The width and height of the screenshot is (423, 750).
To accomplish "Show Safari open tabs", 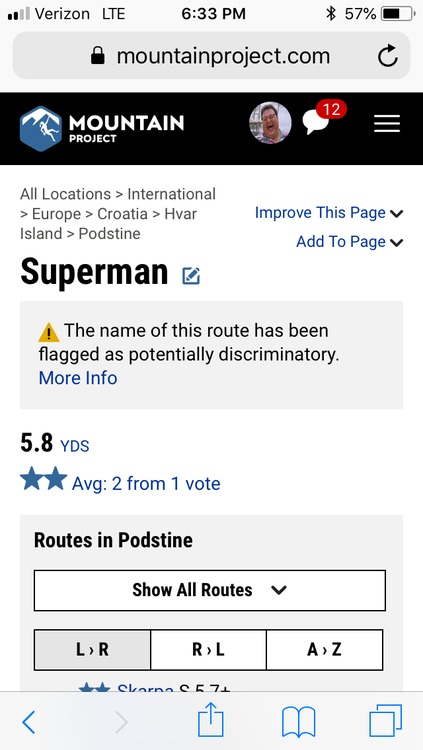I will [385, 720].
